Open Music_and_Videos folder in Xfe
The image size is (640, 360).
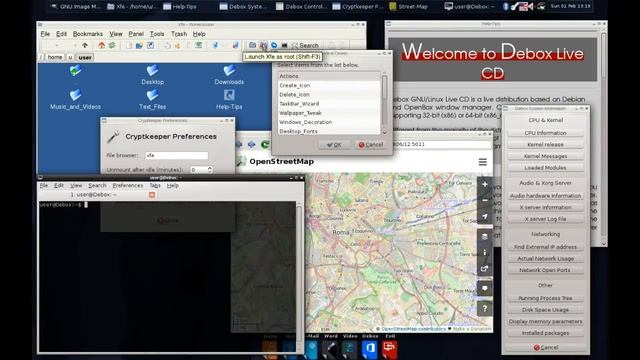coord(75,100)
